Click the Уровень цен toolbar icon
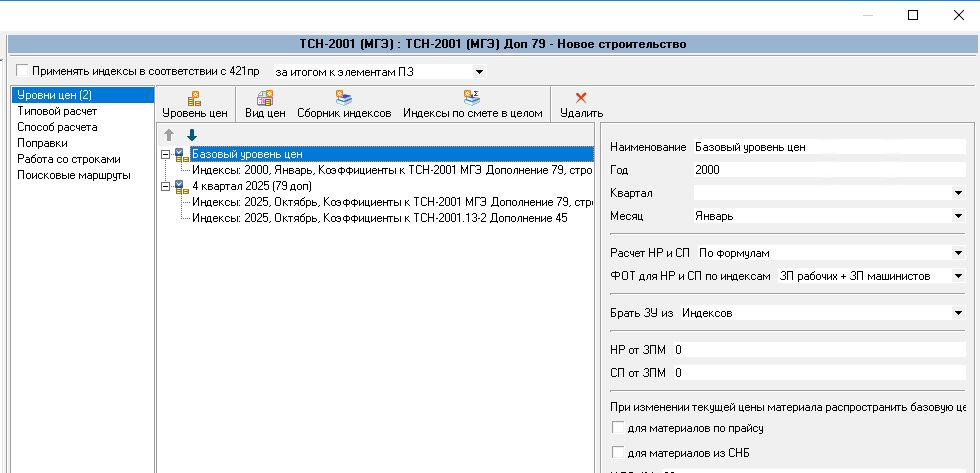This screenshot has height=473, width=980. (194, 99)
